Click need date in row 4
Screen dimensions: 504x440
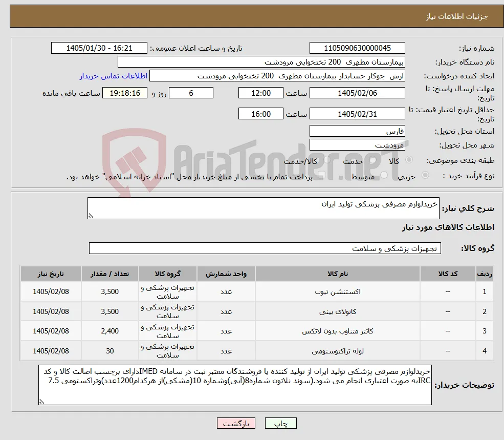point(51,351)
